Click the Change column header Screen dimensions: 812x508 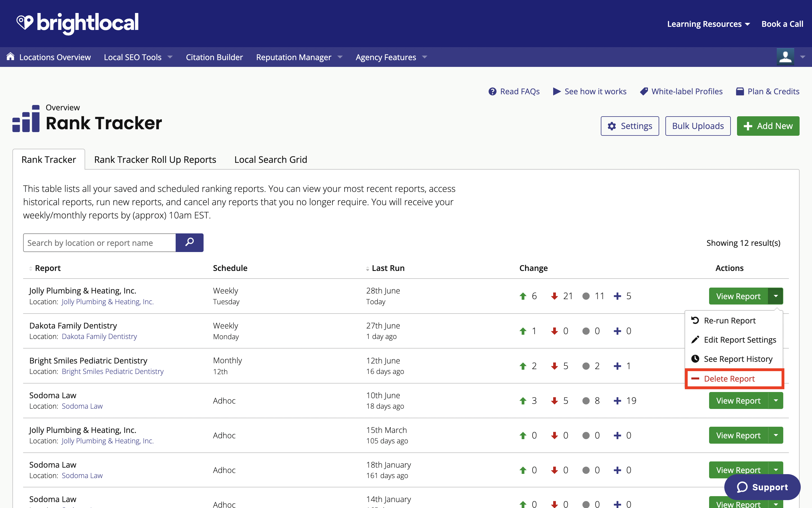coord(533,268)
